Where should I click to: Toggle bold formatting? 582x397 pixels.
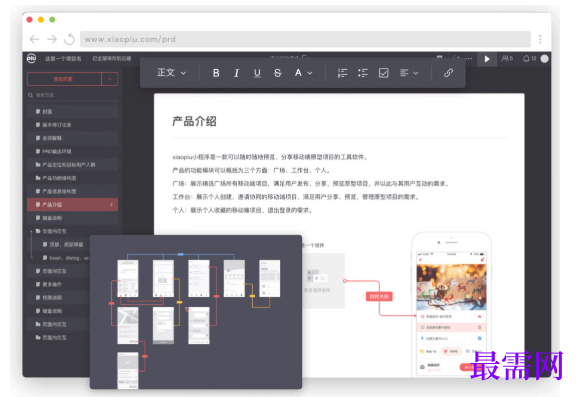pyautogui.click(x=216, y=73)
